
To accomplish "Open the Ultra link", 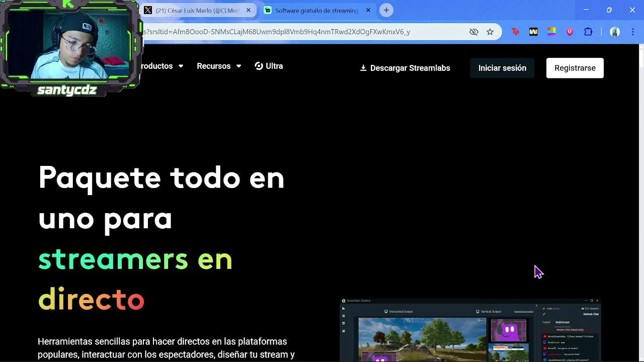I will pos(269,66).
